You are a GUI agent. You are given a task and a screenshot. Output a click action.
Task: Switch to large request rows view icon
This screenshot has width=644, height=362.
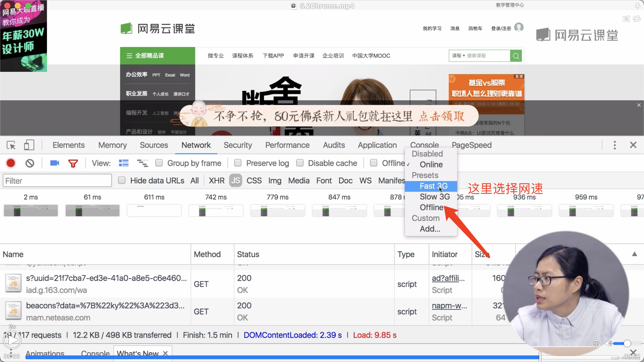click(124, 163)
